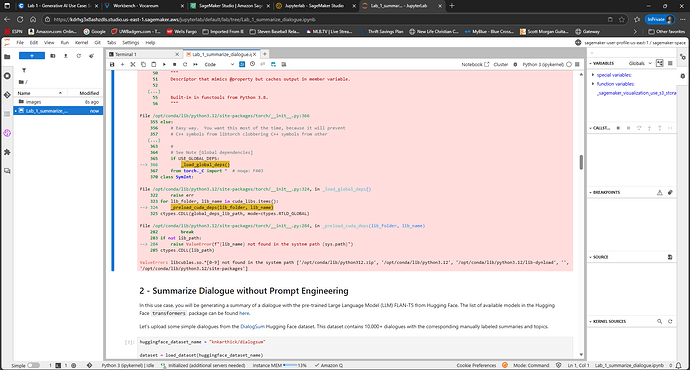
Task: Restart kernel and run all cells
Action: 195,64
